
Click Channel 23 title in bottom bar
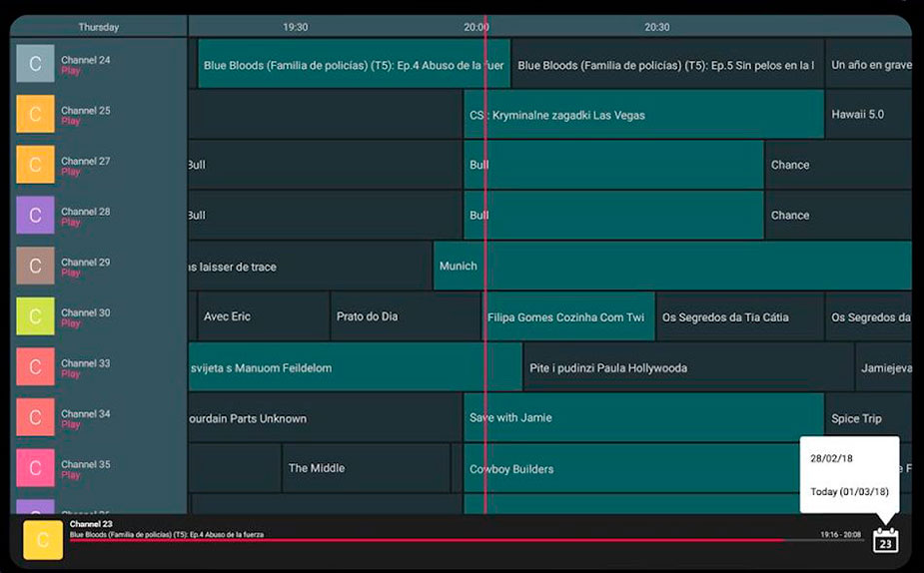[x=91, y=523]
